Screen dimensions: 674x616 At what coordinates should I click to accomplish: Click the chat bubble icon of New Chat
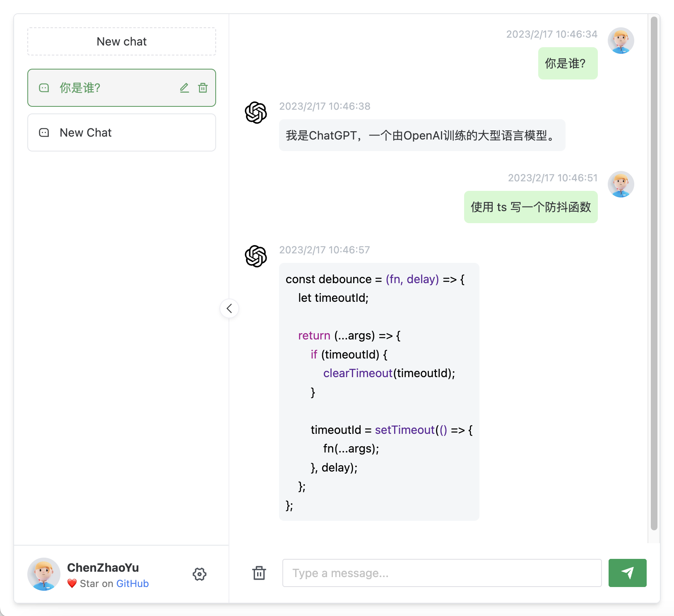44,133
